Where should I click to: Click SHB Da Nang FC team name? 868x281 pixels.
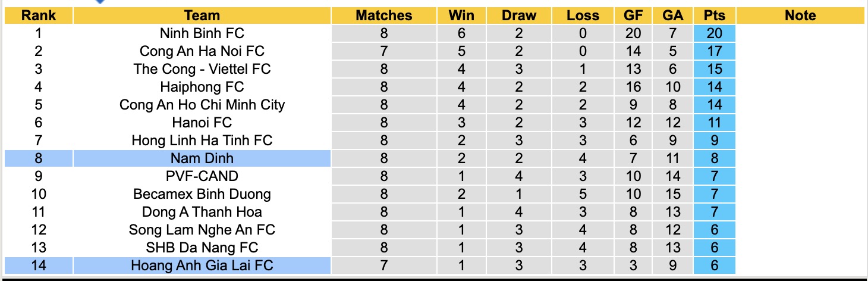coord(202,247)
